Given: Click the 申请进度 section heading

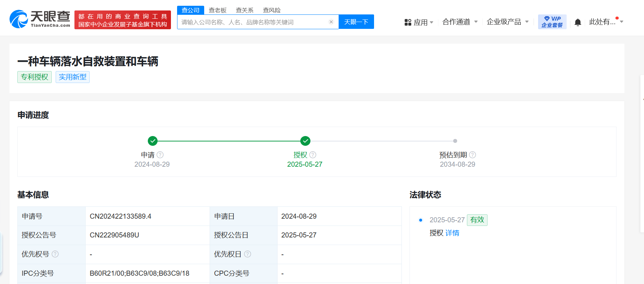Looking at the screenshot, I should coord(33,115).
